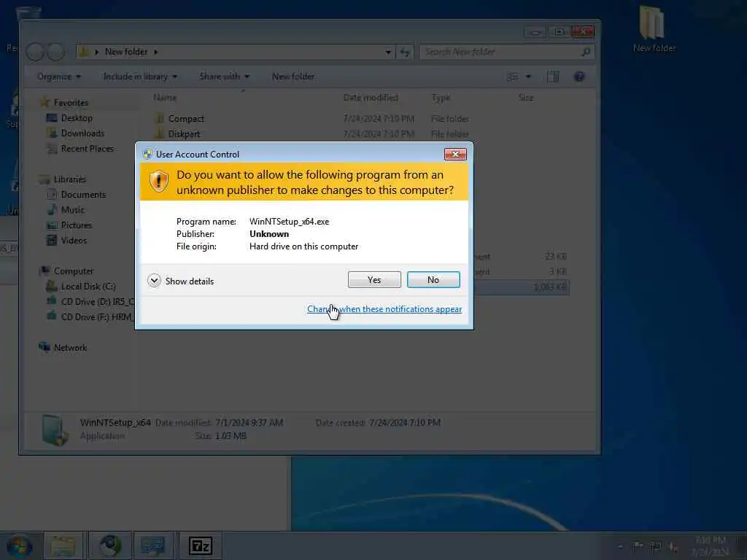
Task: Open 'Change when these notifications appear' link
Action: click(x=384, y=309)
